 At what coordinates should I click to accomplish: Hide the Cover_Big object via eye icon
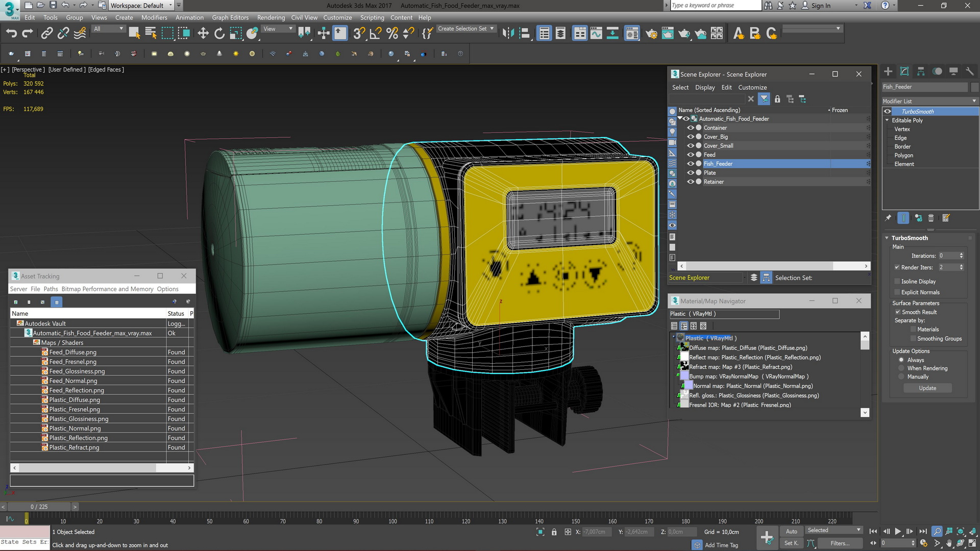pyautogui.click(x=690, y=137)
